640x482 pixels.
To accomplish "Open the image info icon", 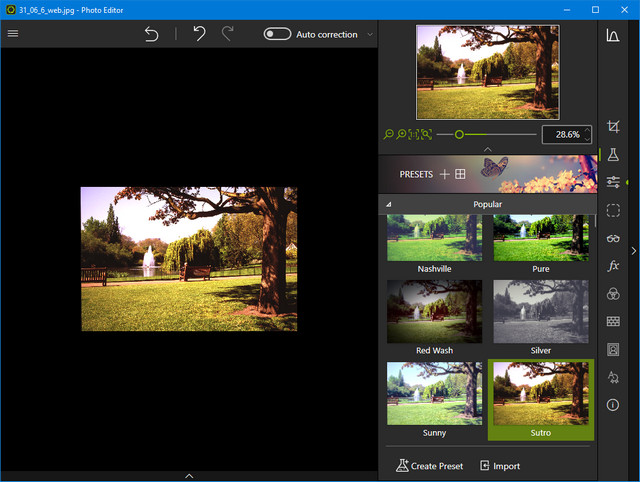I will (x=613, y=405).
